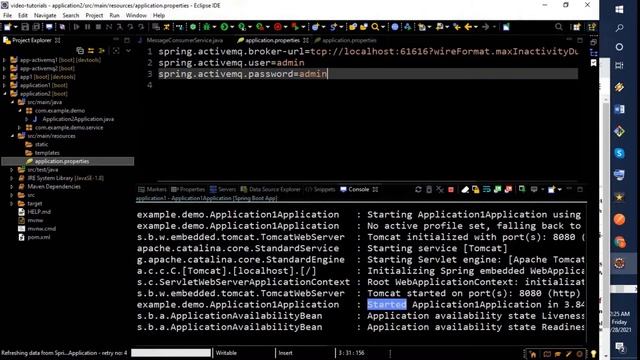Open Skype from the taskbar
The width and height of the screenshot is (640, 360).
619,153
